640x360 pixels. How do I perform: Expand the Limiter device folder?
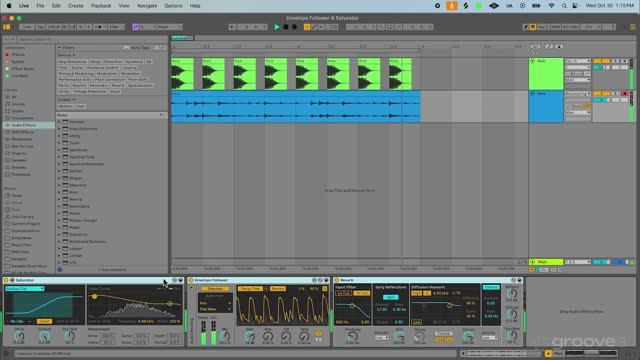point(59,256)
